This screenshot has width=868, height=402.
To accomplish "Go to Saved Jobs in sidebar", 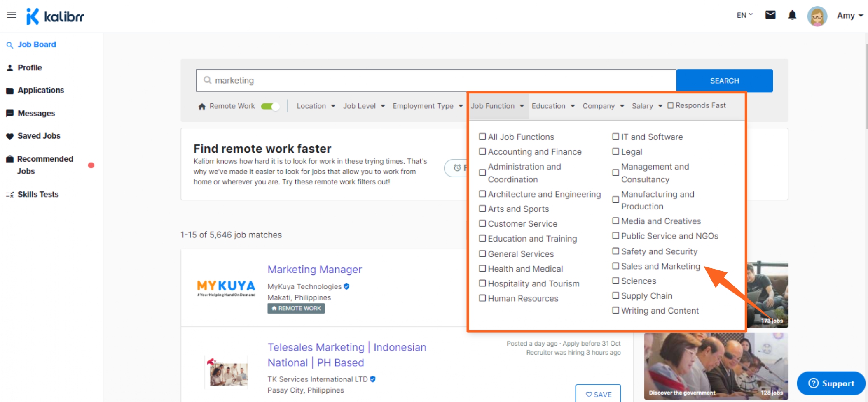I will pos(39,136).
